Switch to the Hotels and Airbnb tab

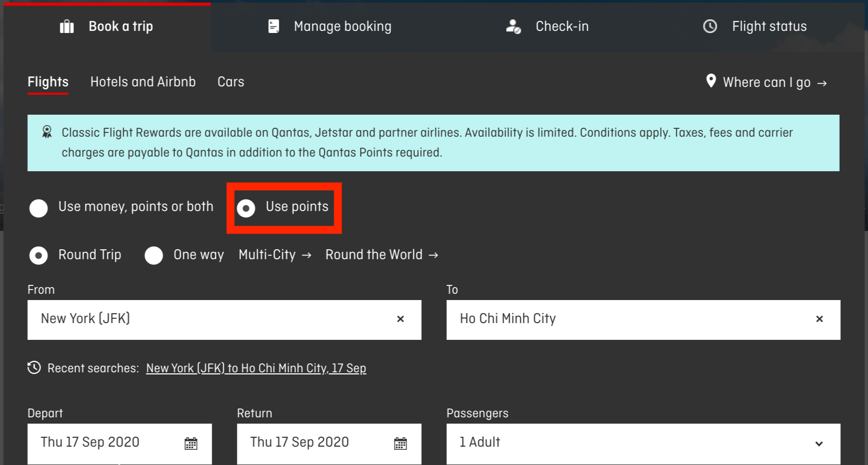(143, 82)
